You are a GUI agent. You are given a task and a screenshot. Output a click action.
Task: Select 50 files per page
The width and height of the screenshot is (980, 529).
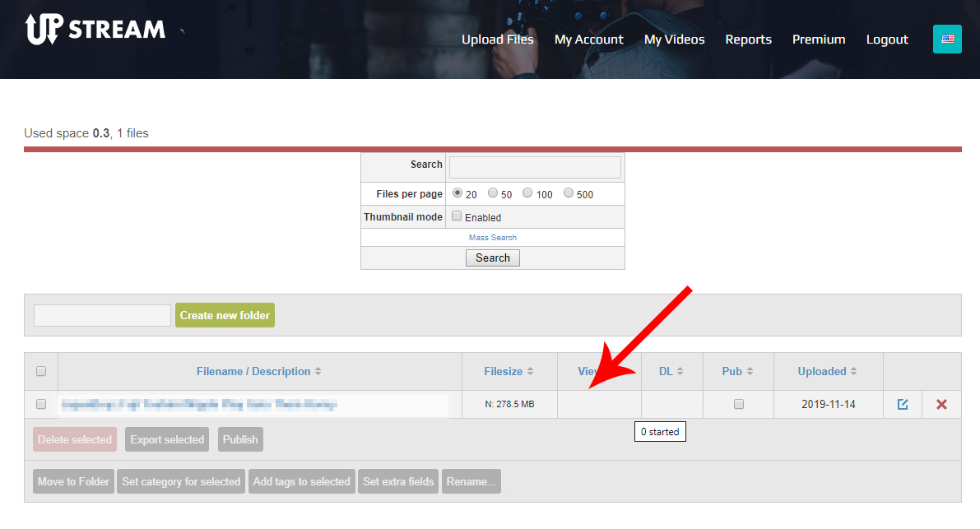pyautogui.click(x=493, y=193)
